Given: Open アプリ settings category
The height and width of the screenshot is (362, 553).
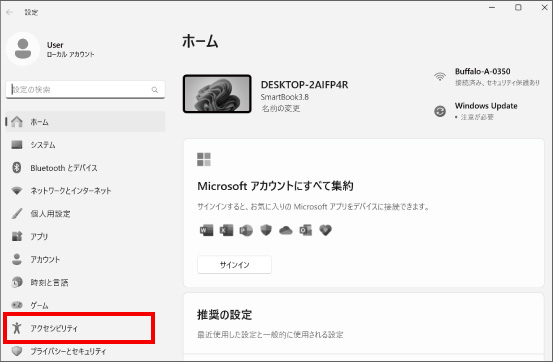Looking at the screenshot, I should pyautogui.click(x=85, y=236).
